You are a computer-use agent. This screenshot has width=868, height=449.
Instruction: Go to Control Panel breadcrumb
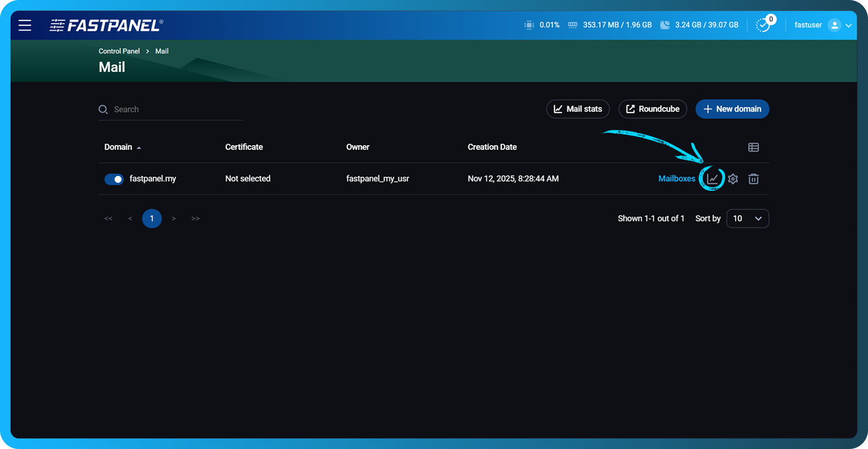119,51
